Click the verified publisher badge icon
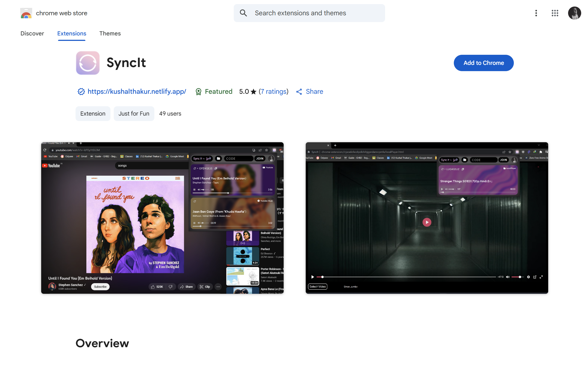Viewport: 588px width, 366px height. pos(81,92)
